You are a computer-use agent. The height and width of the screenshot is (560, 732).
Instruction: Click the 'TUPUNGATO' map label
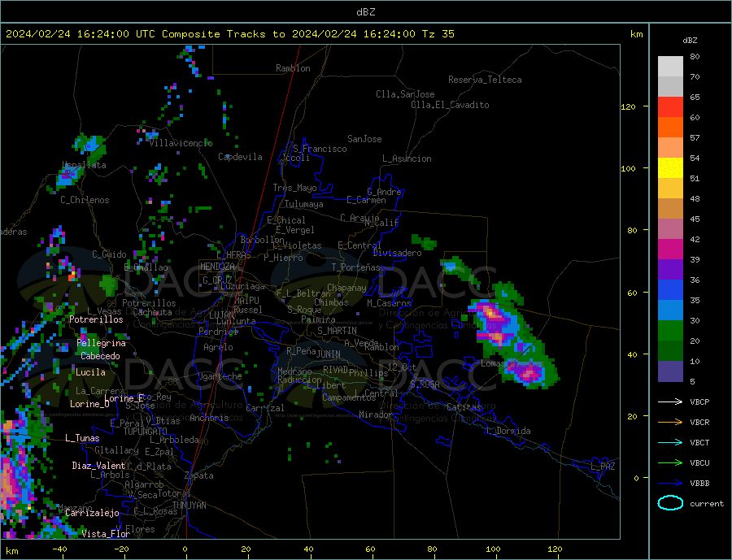click(146, 432)
